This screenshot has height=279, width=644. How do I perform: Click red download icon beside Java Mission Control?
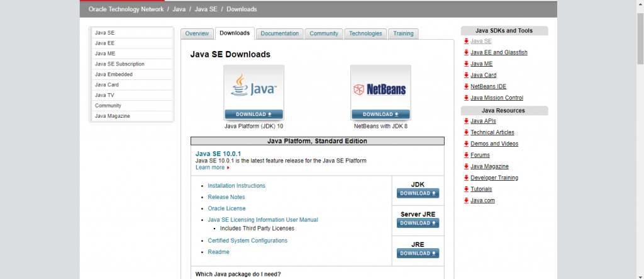click(466, 98)
